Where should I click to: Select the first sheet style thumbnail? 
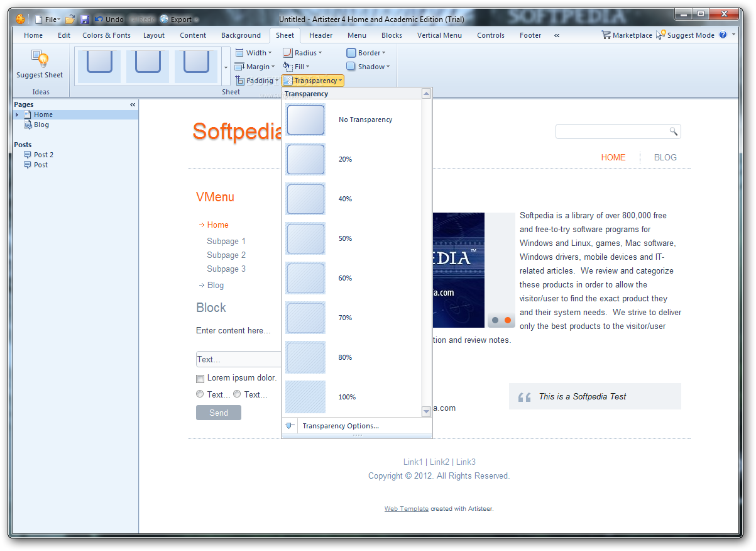pos(99,66)
